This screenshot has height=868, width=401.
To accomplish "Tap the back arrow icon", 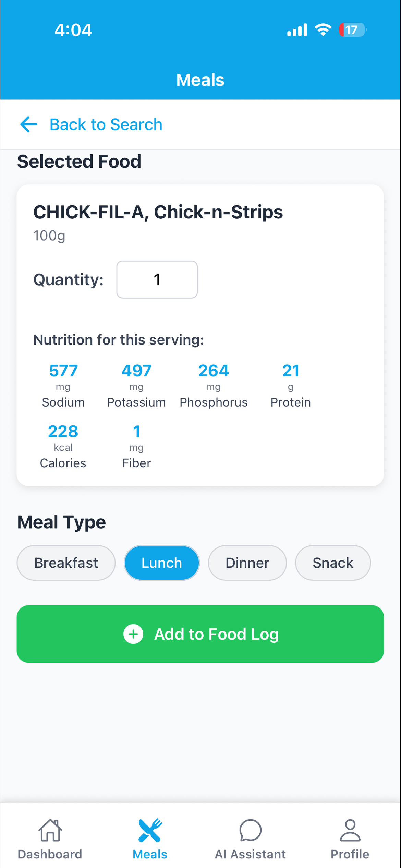I will [x=29, y=124].
